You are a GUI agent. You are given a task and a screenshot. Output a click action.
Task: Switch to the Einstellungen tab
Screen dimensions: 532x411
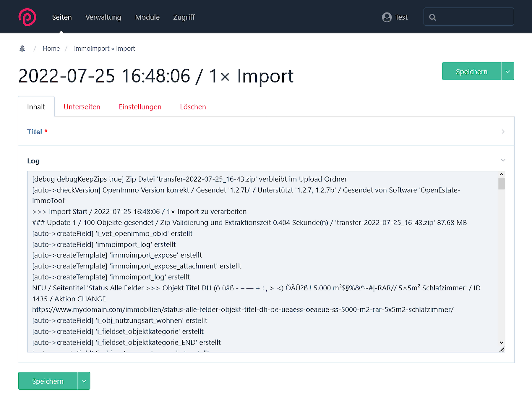point(140,107)
